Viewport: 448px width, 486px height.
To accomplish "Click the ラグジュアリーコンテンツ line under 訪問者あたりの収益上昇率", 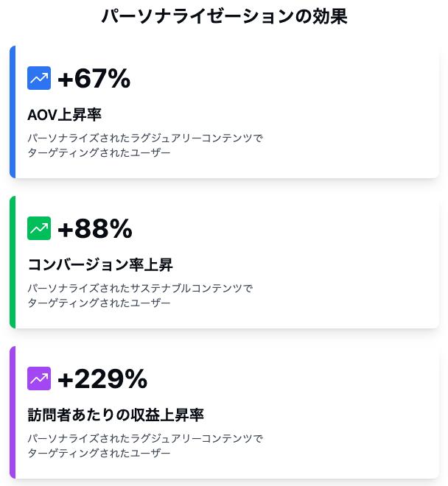I will (x=145, y=438).
